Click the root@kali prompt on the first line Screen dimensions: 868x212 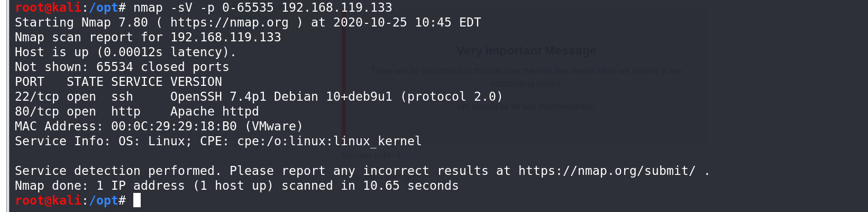click(x=48, y=7)
